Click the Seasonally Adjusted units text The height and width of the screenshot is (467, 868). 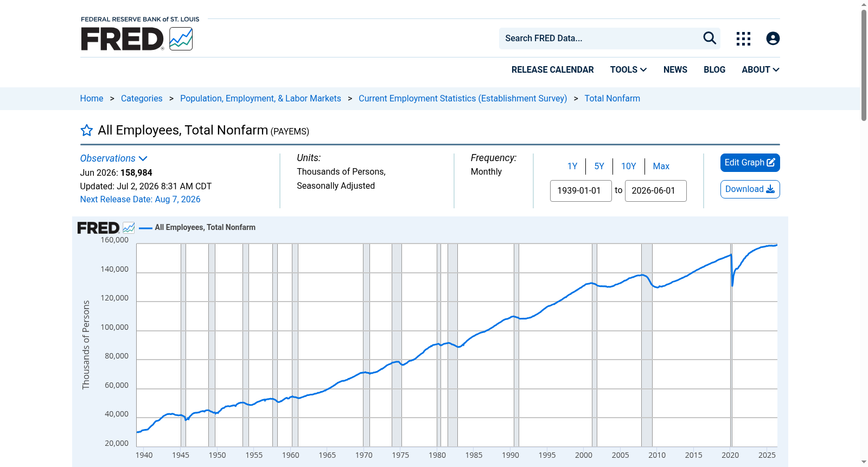pyautogui.click(x=336, y=185)
